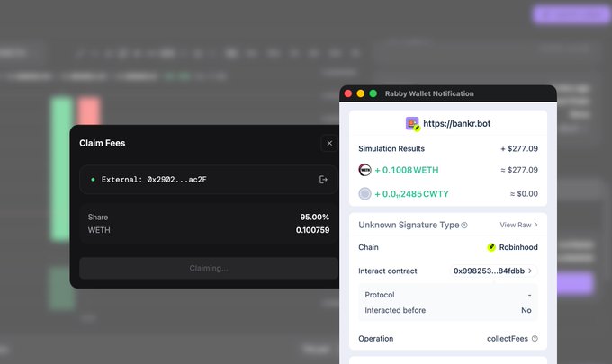Click the Robinhood chain name
This screenshot has height=364, width=612.
(518, 247)
